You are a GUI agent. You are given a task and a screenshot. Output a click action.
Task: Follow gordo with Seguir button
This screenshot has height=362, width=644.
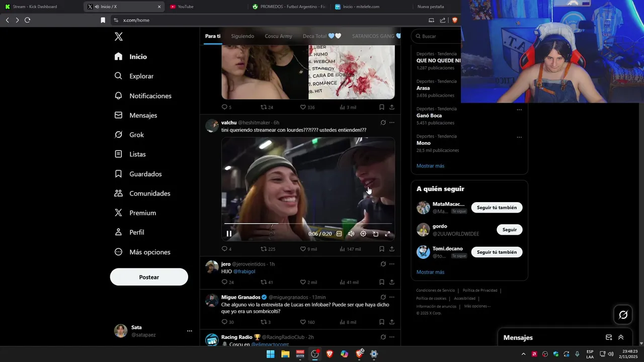509,230
